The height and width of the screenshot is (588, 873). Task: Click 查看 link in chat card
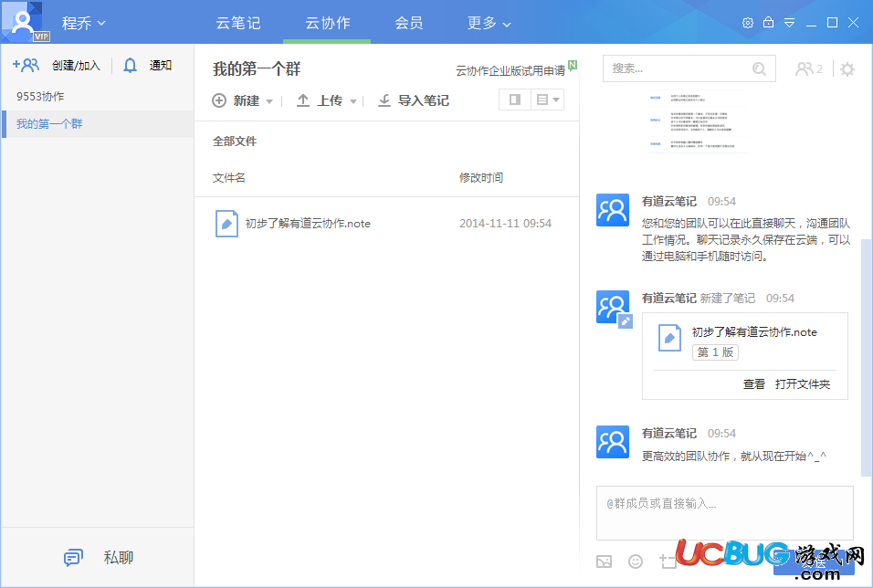754,383
